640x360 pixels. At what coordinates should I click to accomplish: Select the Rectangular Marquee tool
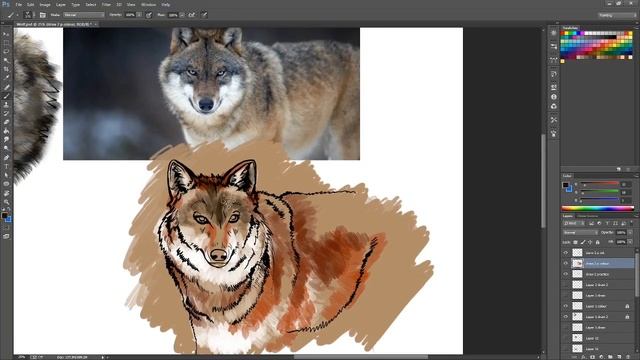click(6, 43)
